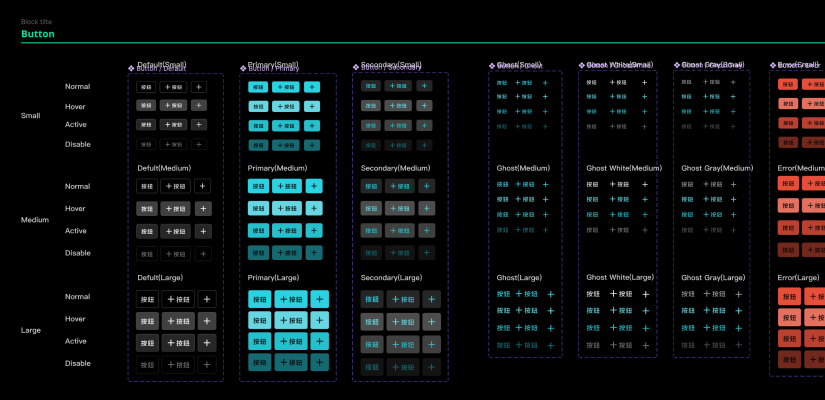Image resolution: width=825 pixels, height=400 pixels.
Task: Click the text-only Default Large Active button
Action: 147,343
